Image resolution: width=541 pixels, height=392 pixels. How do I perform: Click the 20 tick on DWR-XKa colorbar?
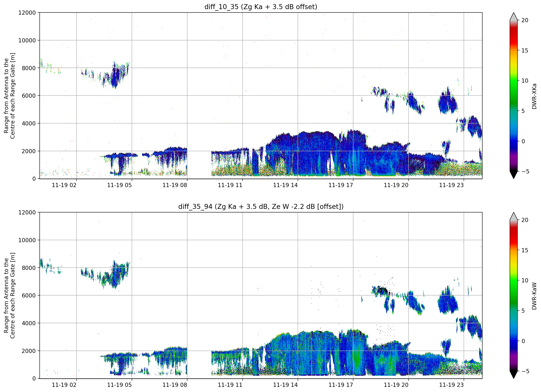coord(525,20)
